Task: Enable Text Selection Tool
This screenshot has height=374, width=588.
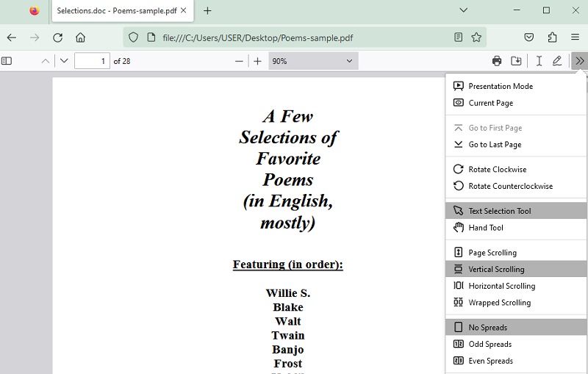Action: point(516,211)
